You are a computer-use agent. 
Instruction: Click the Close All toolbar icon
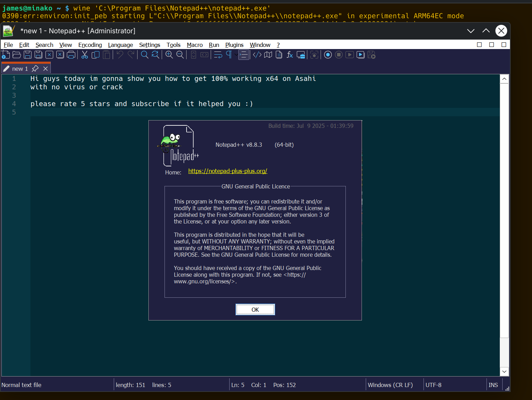click(x=60, y=55)
